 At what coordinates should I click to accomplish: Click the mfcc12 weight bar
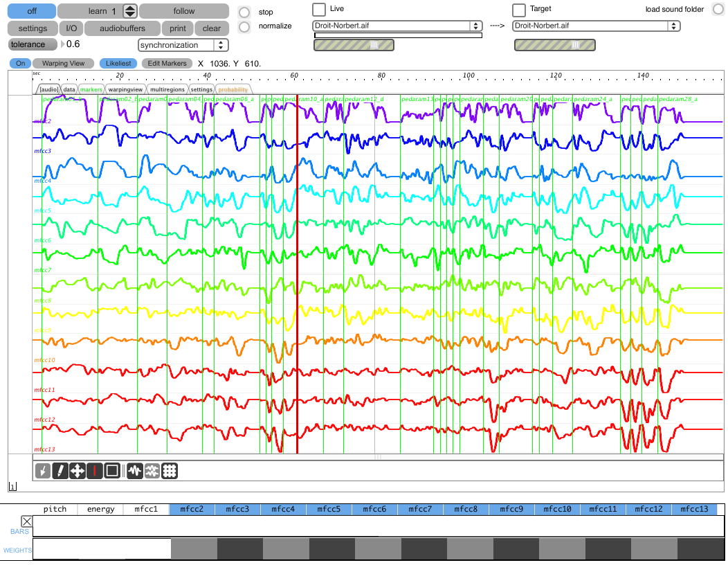654,549
